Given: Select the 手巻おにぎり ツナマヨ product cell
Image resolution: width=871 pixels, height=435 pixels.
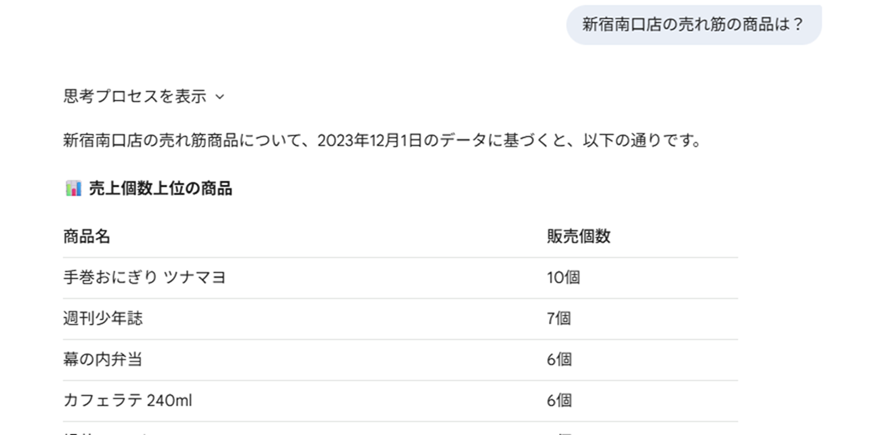Looking at the screenshot, I should 144,278.
